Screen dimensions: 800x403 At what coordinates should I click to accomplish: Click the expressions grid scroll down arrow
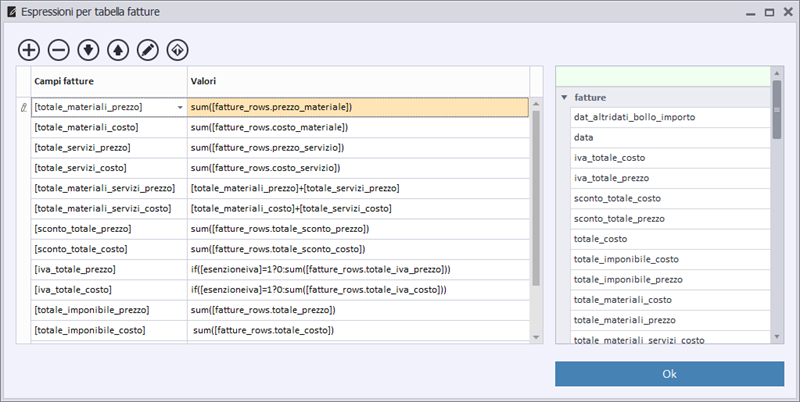pos(536,337)
